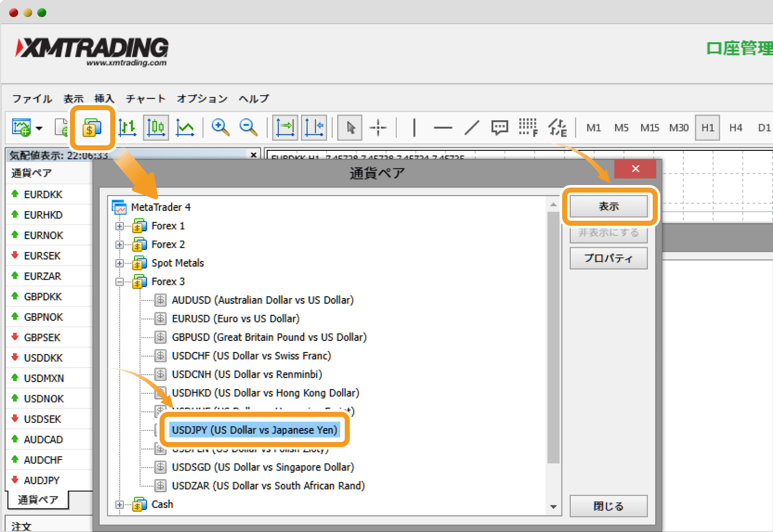
Task: Click the XMTrading logo
Action: click(x=92, y=52)
